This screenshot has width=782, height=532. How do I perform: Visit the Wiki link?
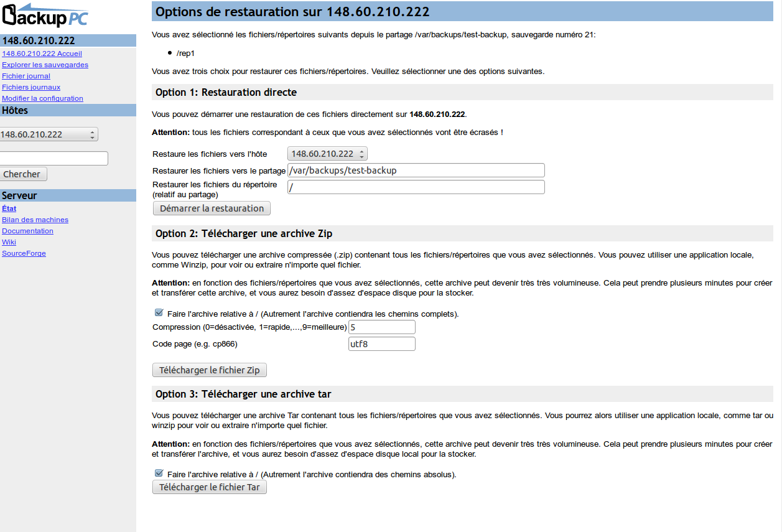tap(9, 242)
